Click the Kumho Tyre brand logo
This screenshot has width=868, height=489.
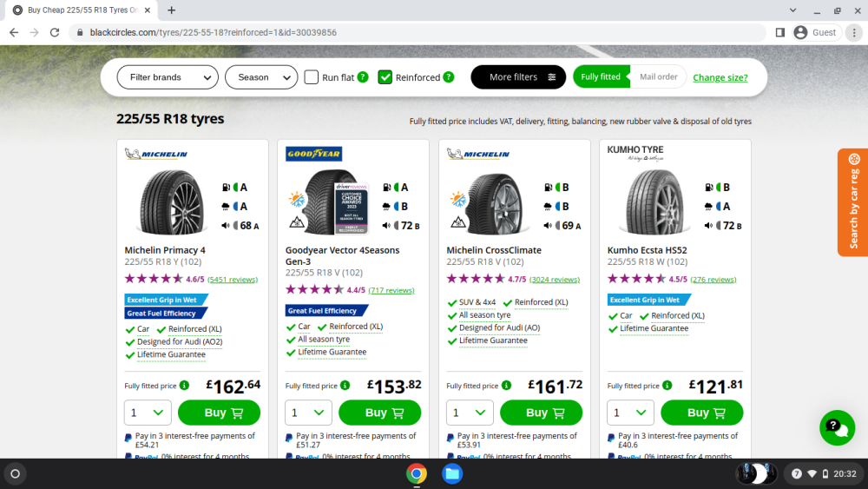(x=635, y=153)
